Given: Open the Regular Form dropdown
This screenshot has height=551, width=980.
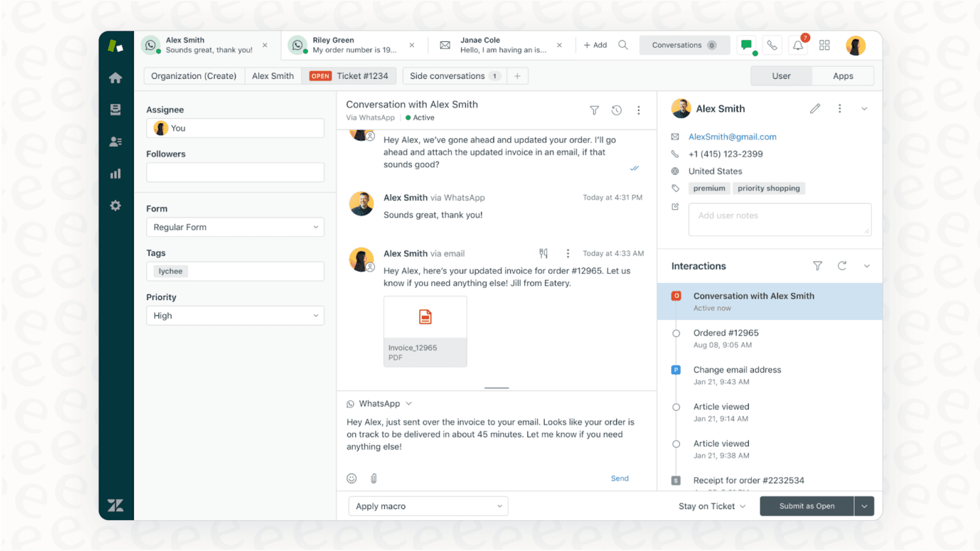Looking at the screenshot, I should (x=235, y=227).
